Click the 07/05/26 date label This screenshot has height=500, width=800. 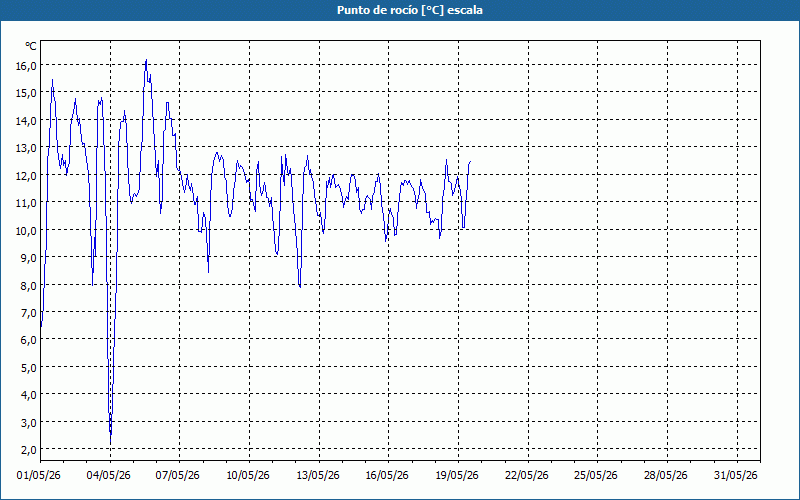[x=178, y=476]
